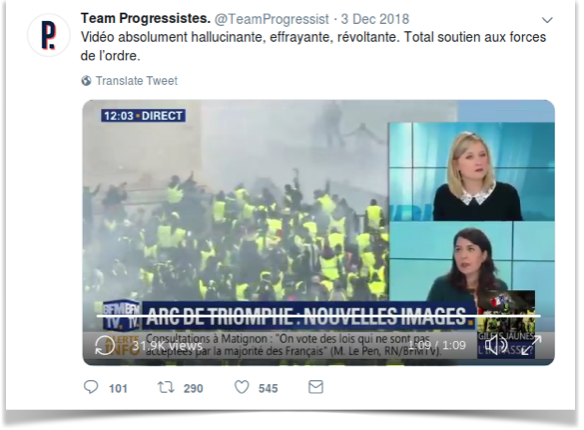Image resolution: width=584 pixels, height=430 pixels.
Task: Click the Team Progressistes profile avatar
Action: pyautogui.click(x=48, y=35)
